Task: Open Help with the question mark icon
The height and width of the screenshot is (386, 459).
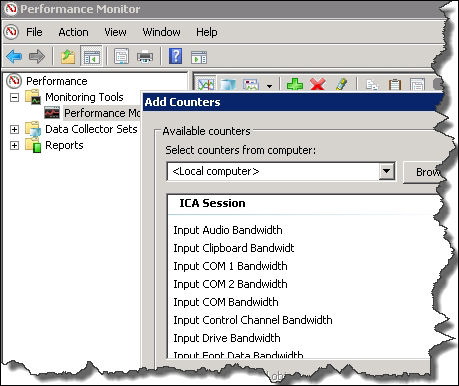Action: [176, 56]
